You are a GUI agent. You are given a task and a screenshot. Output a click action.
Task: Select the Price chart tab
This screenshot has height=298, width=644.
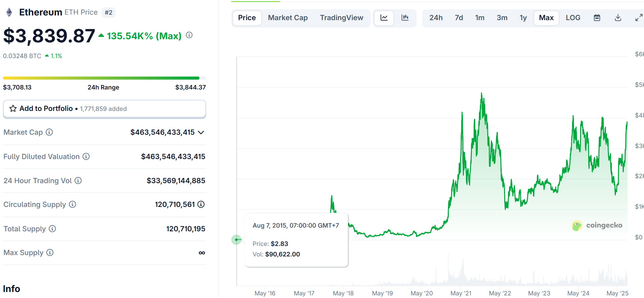coord(247,18)
